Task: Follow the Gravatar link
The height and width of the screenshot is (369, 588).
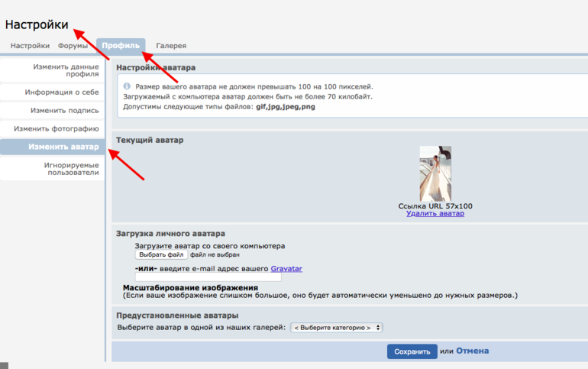Action: [x=286, y=268]
